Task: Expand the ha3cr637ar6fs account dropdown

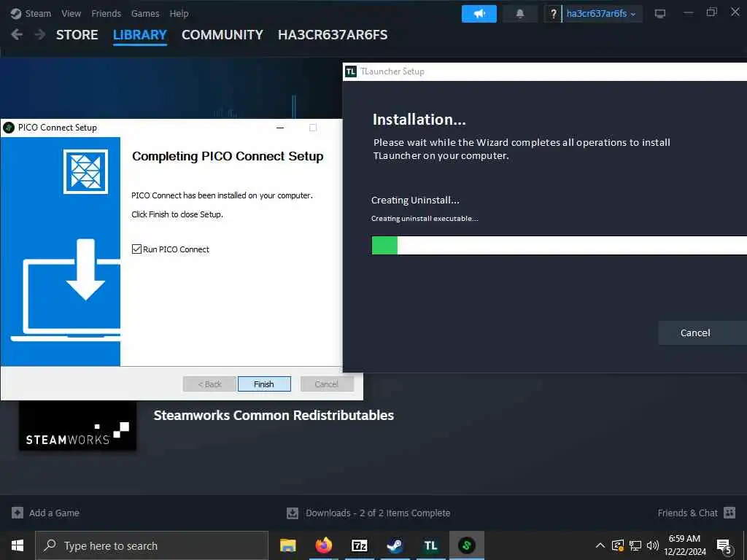Action: pos(602,14)
